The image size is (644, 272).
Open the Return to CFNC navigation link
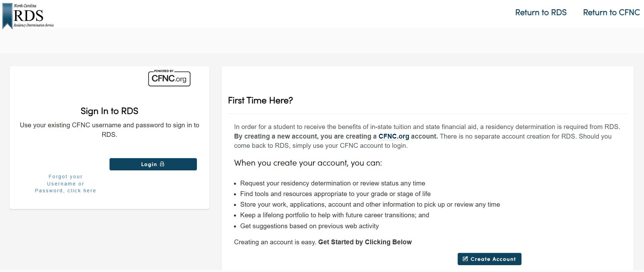[x=611, y=13]
